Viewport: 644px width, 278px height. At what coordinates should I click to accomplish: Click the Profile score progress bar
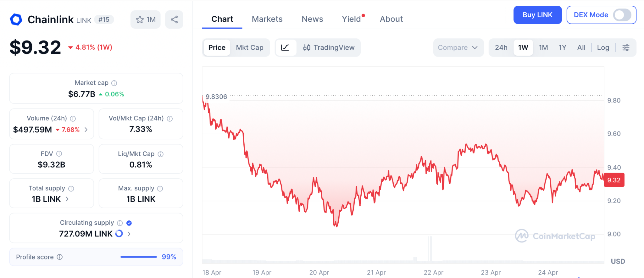coord(138,257)
